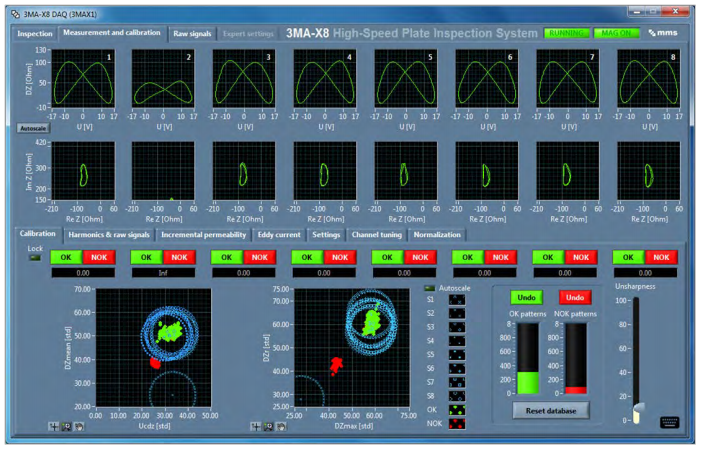
Task: Click the S7 plot legend swatch
Action: 456,383
